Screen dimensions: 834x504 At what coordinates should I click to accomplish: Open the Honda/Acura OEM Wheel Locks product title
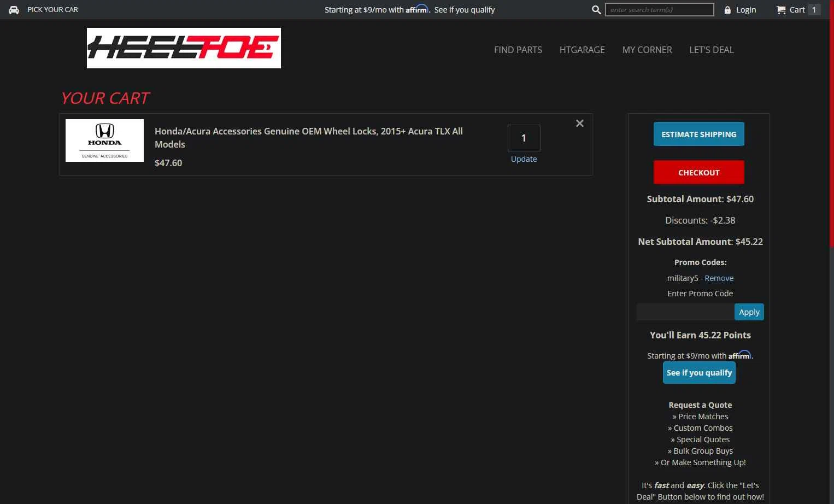[309, 138]
